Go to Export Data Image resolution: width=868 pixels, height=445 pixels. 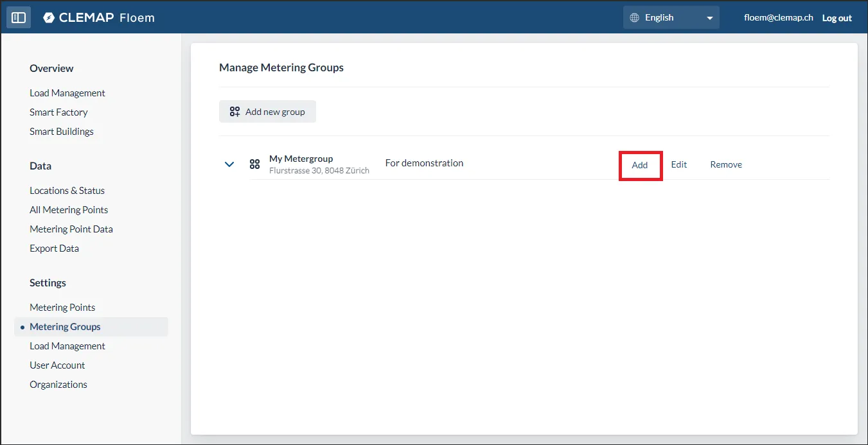[54, 249]
